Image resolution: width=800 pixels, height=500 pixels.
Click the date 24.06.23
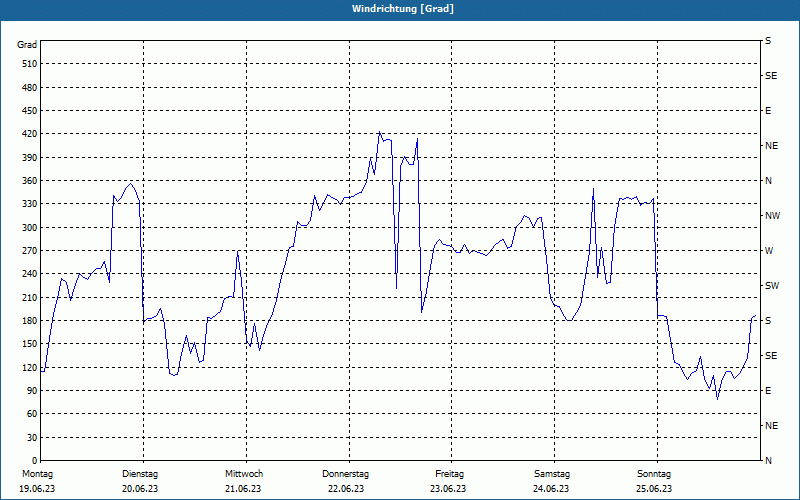tap(551, 489)
